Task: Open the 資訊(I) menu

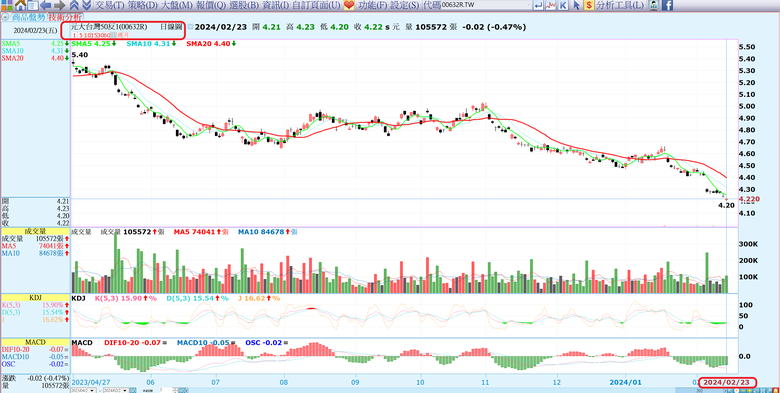Action: click(276, 5)
